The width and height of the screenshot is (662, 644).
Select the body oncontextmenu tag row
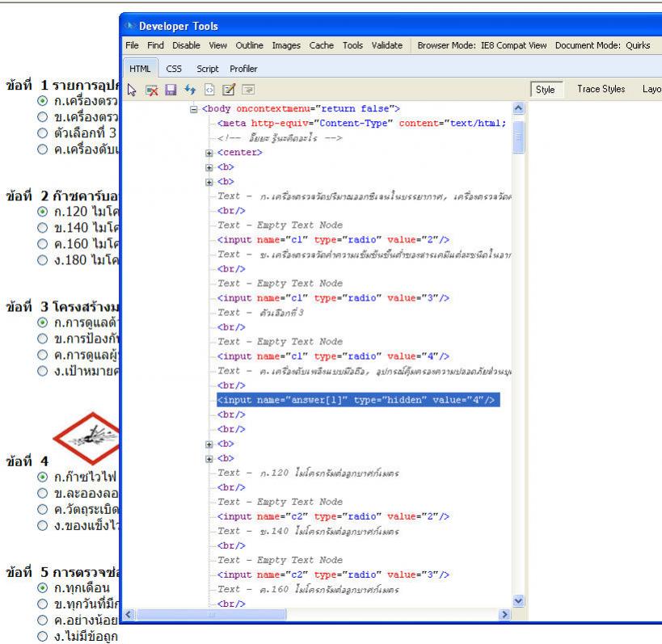click(x=301, y=109)
